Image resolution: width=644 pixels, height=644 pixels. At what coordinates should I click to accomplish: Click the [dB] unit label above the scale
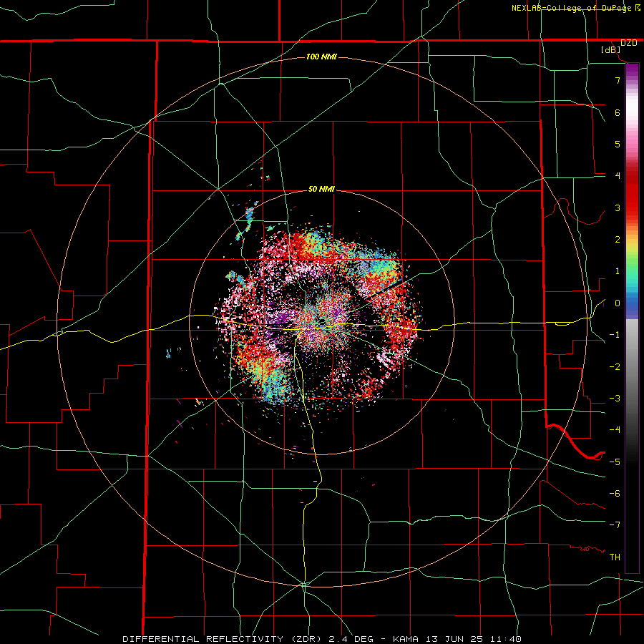click(x=611, y=49)
